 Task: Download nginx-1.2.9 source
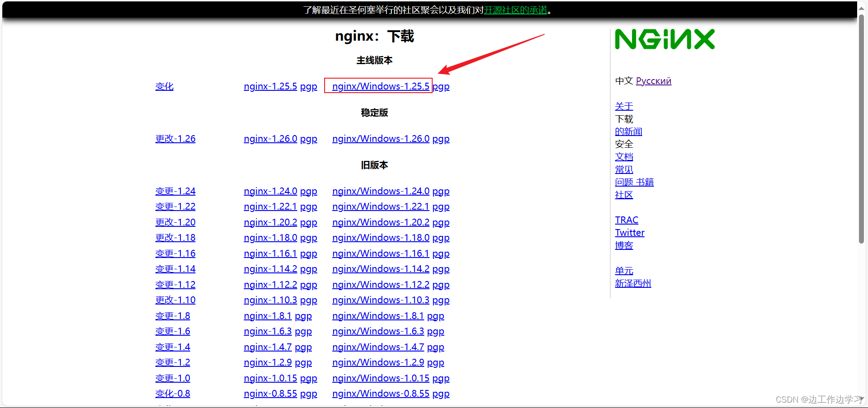click(x=268, y=362)
